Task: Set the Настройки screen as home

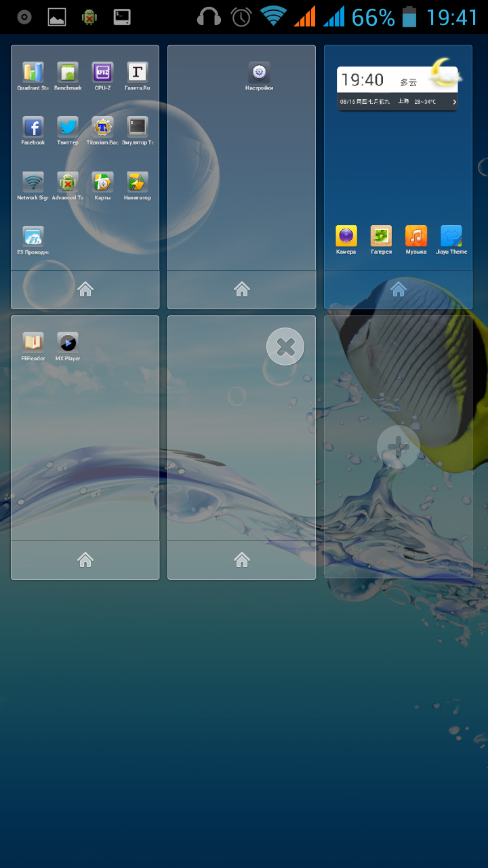Action: coord(242,290)
